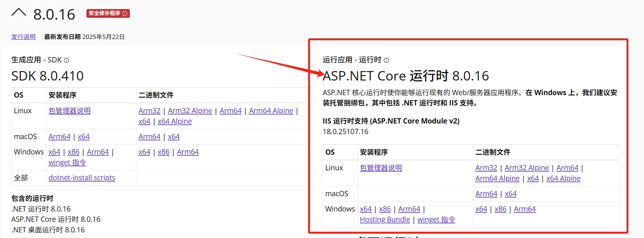Click the .NET 桌面运行时 8.0.16 line
This screenshot has height=238, width=644.
coord(48,230)
